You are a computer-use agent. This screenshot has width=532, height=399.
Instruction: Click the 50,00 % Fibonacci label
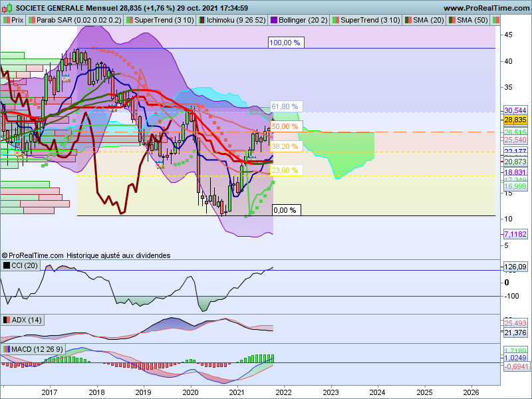tap(286, 126)
